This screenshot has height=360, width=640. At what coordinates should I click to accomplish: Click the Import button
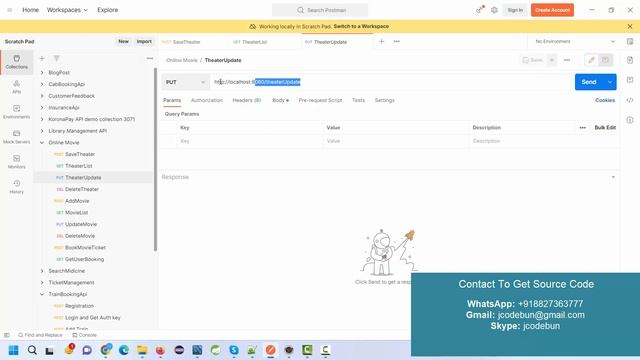[144, 41]
